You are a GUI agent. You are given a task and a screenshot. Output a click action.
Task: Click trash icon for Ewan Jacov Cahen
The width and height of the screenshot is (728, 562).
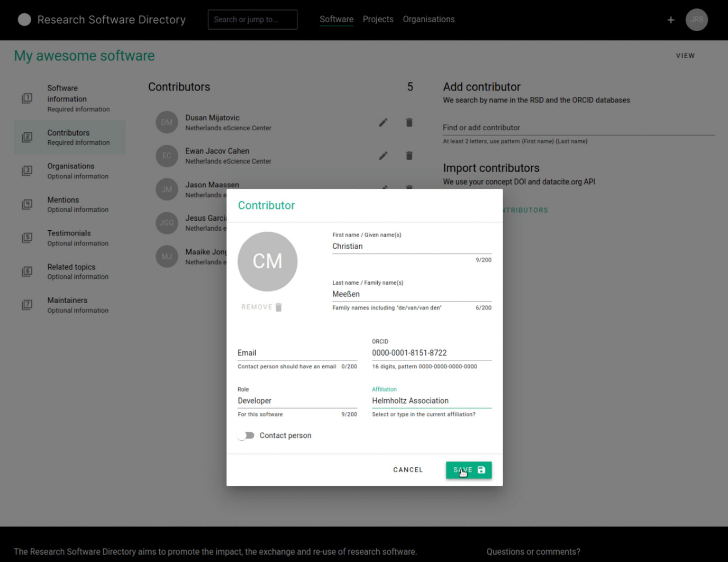pyautogui.click(x=409, y=156)
